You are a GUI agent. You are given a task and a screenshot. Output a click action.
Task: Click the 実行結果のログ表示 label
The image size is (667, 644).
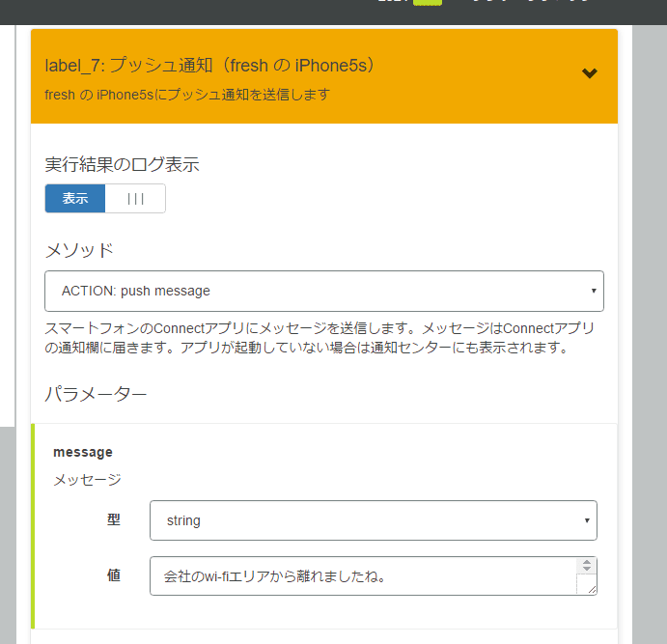(x=122, y=164)
